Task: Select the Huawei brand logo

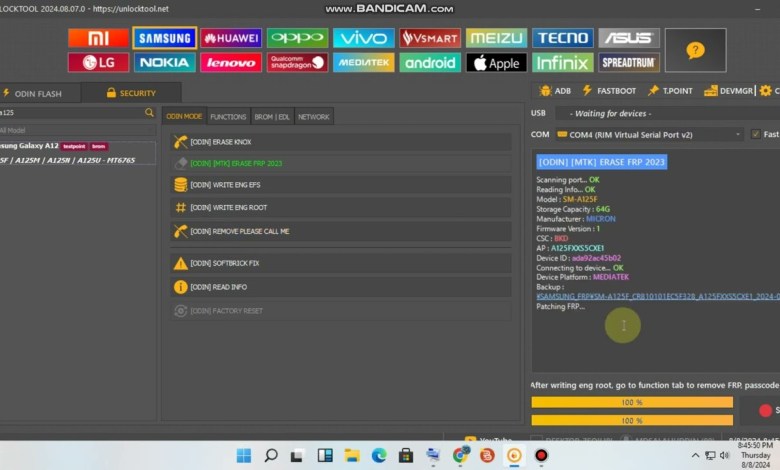Action: (x=231, y=38)
